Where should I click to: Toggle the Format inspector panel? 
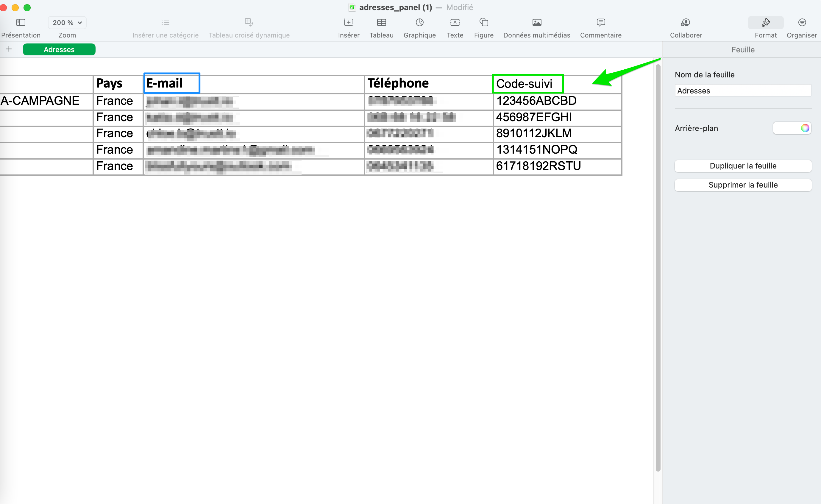765,23
